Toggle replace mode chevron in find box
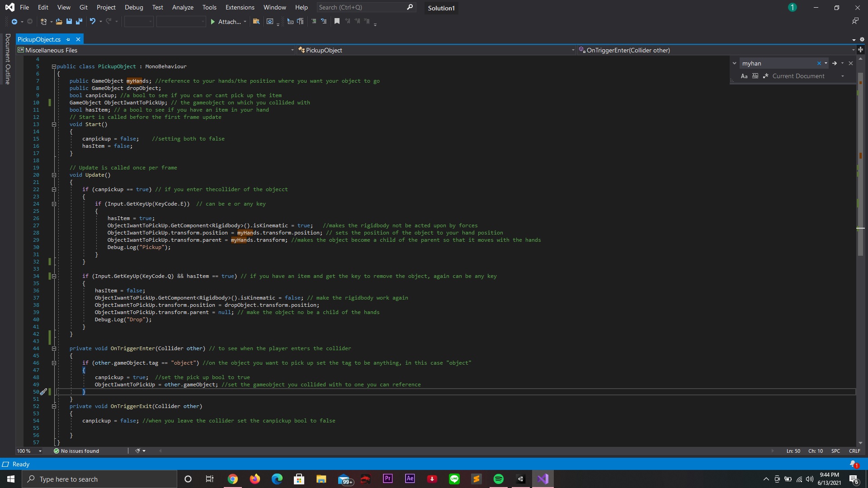 click(734, 63)
